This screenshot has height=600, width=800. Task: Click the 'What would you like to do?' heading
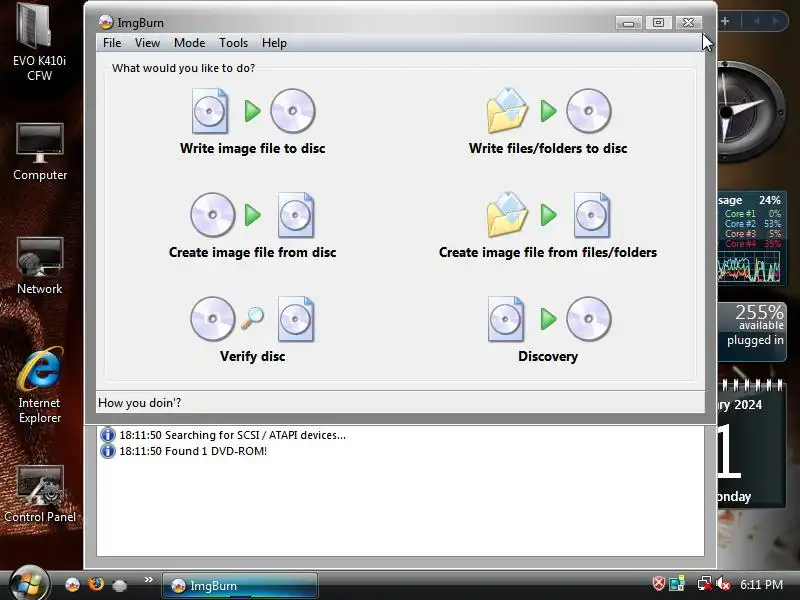183,68
